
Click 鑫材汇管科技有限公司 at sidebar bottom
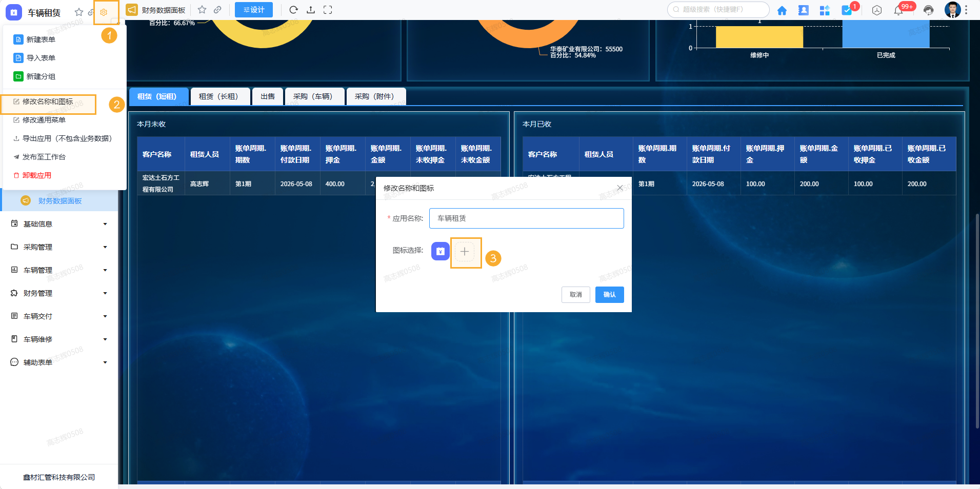pyautogui.click(x=59, y=477)
